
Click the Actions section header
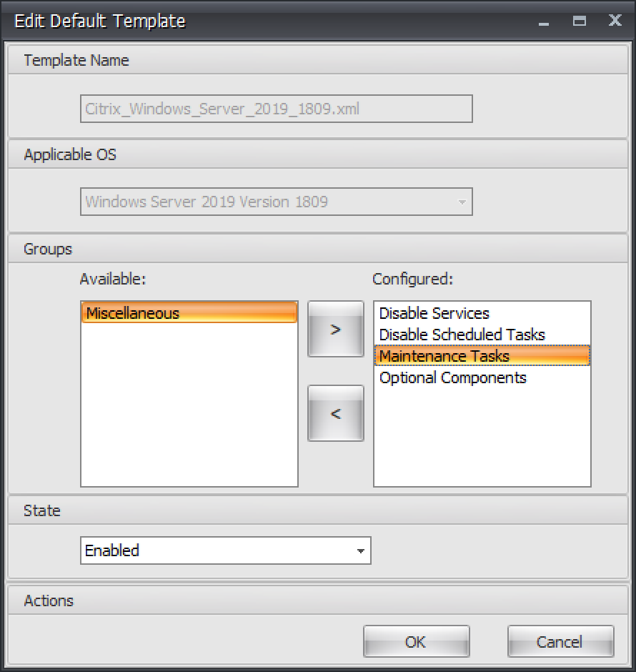(x=48, y=601)
